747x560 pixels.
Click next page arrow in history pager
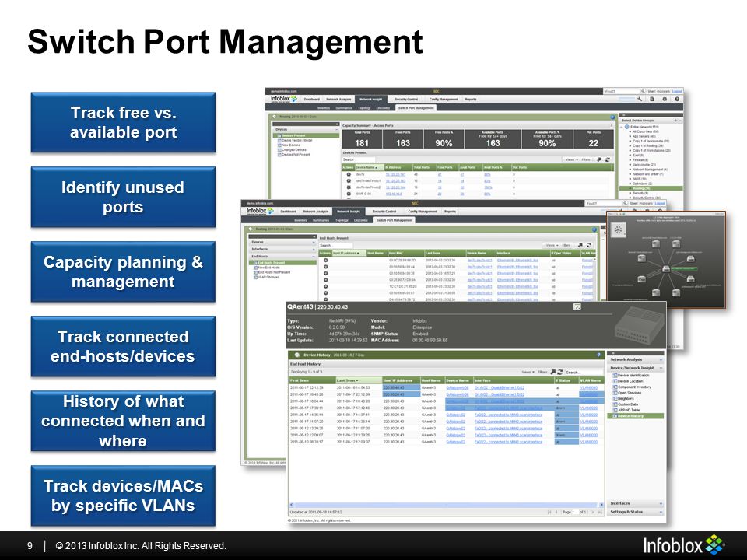coord(593,512)
